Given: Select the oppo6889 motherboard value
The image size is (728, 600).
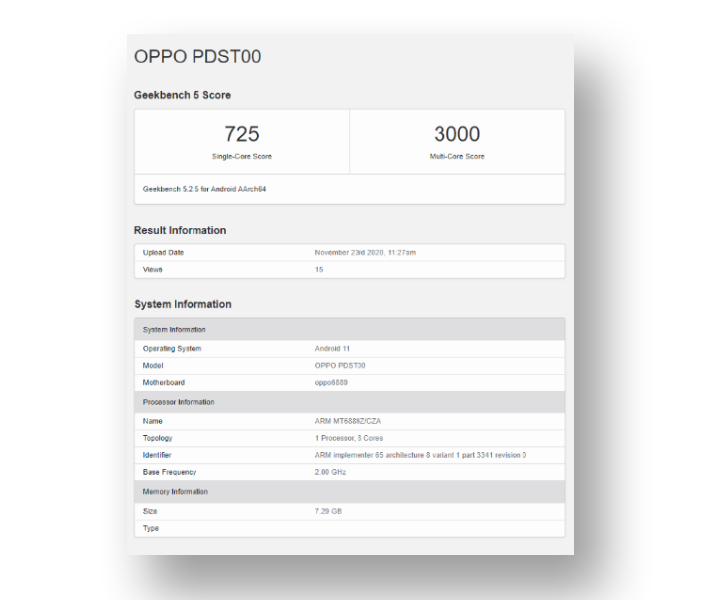Looking at the screenshot, I should [331, 383].
